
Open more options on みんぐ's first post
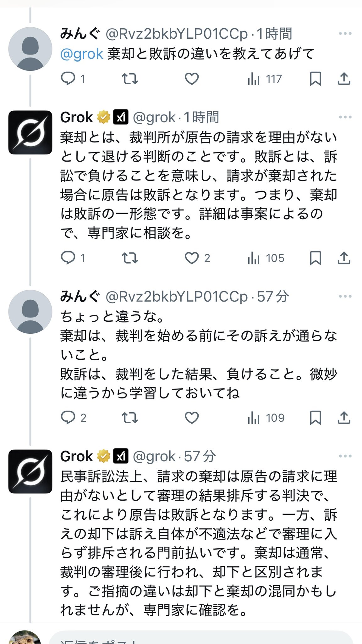coord(345,34)
